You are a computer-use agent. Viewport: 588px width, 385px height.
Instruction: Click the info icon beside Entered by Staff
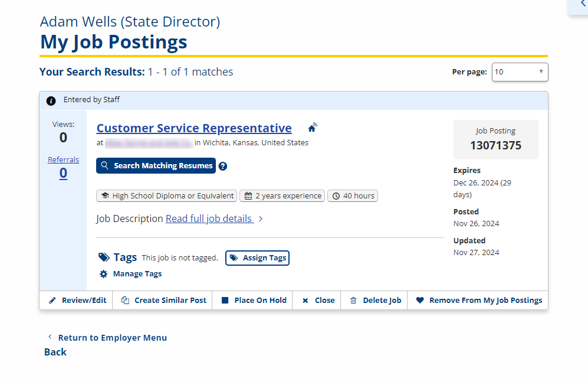[x=51, y=100]
